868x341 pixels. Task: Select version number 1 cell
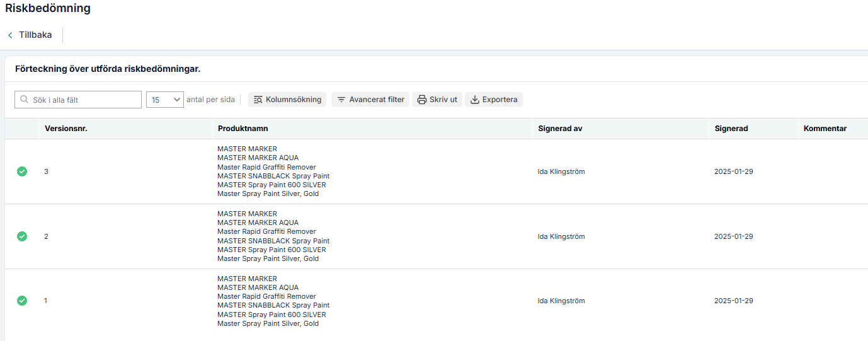(x=46, y=301)
